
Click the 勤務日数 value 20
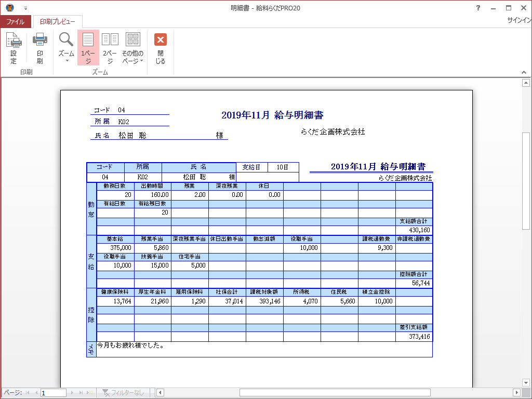coord(128,195)
